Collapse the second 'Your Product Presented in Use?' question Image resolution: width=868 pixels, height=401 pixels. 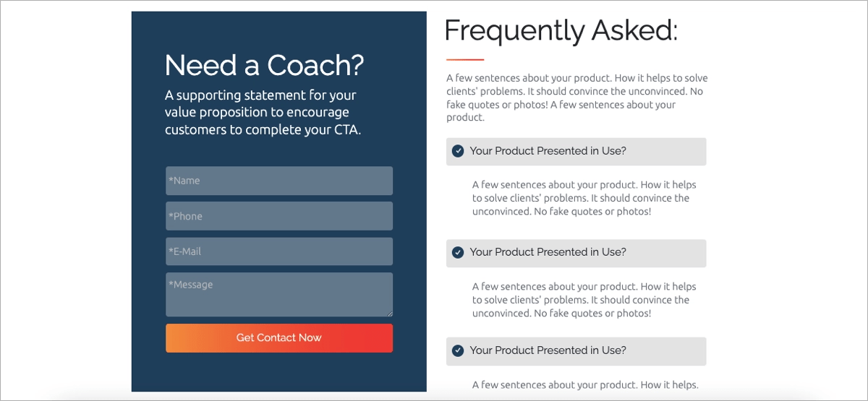click(x=548, y=252)
